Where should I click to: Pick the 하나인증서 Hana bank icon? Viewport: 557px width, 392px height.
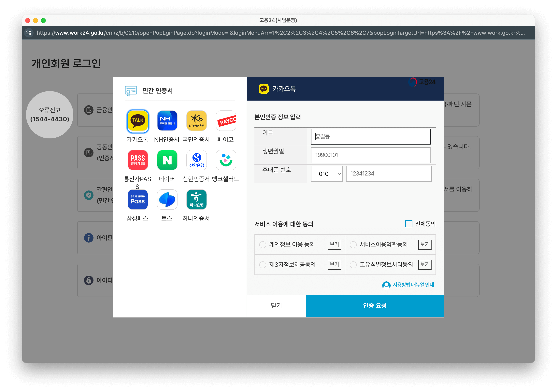coord(196,200)
